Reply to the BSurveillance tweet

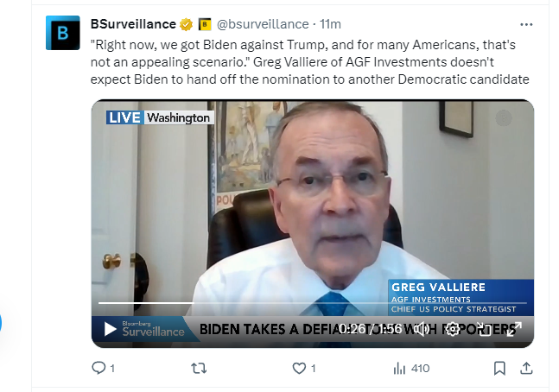(98, 369)
